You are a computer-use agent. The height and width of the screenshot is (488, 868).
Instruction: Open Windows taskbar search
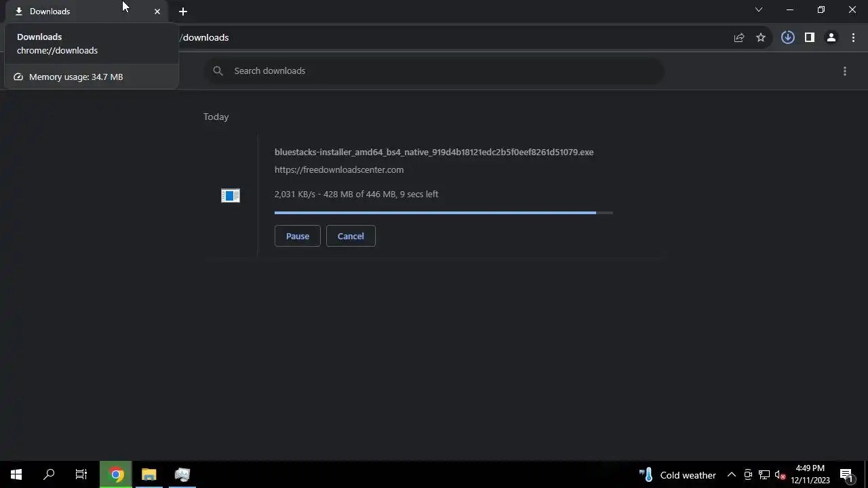click(x=49, y=474)
